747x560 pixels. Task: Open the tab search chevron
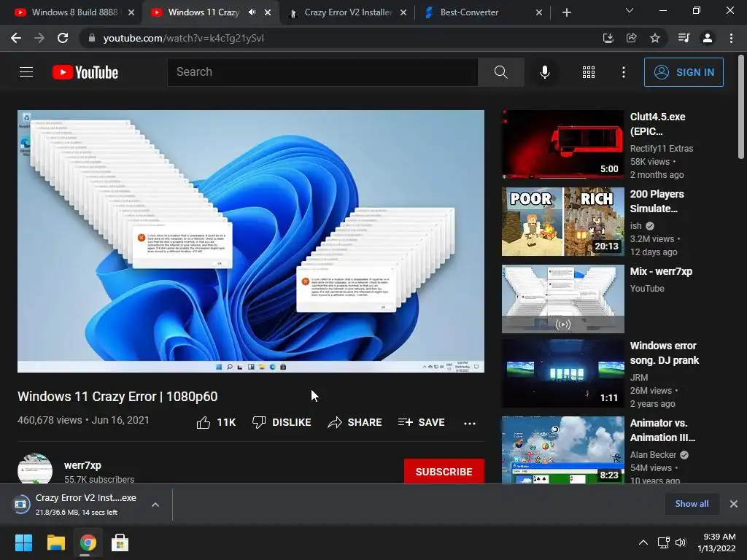[630, 10]
